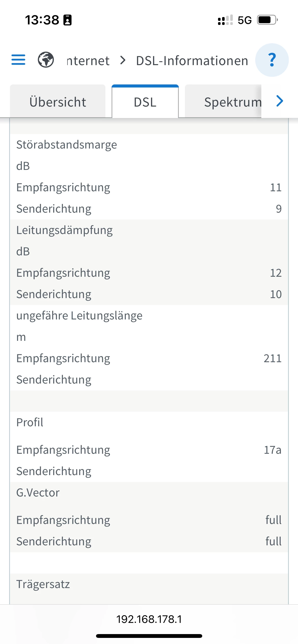Open the hamburger navigation menu
298x644 pixels.
(18, 60)
